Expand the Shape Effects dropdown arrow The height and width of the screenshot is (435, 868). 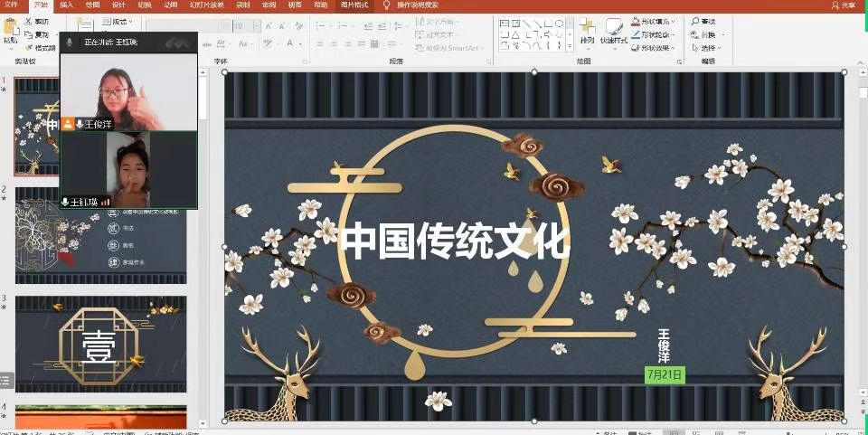pos(673,48)
